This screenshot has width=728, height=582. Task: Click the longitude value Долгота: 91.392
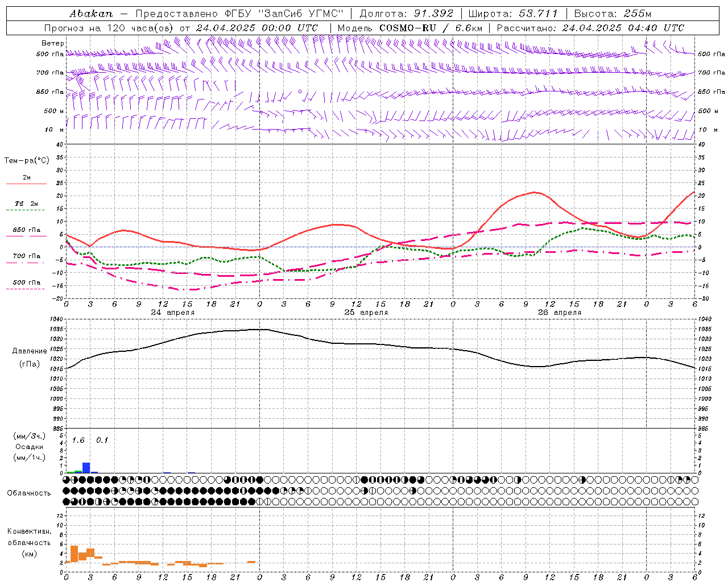pos(407,14)
